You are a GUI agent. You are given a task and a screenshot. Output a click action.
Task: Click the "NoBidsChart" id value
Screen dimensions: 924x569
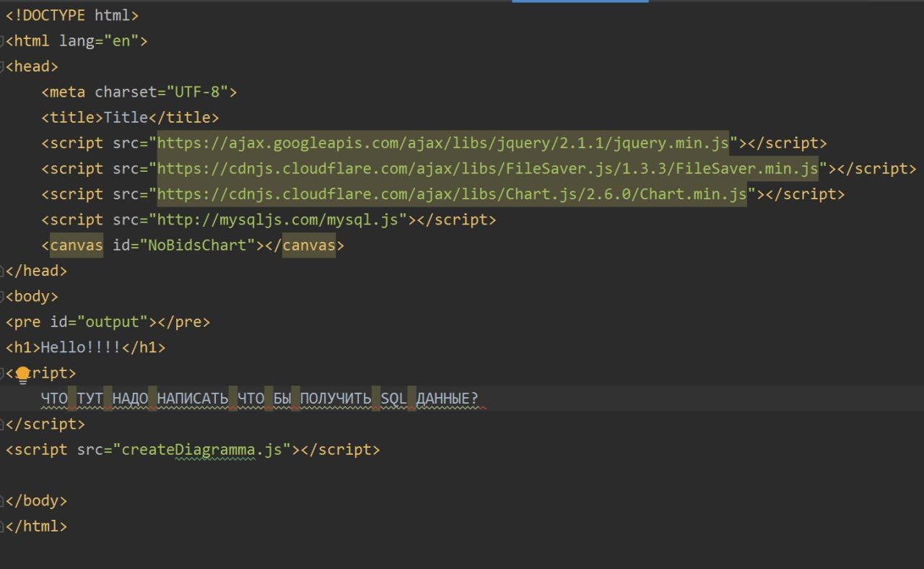tap(197, 246)
